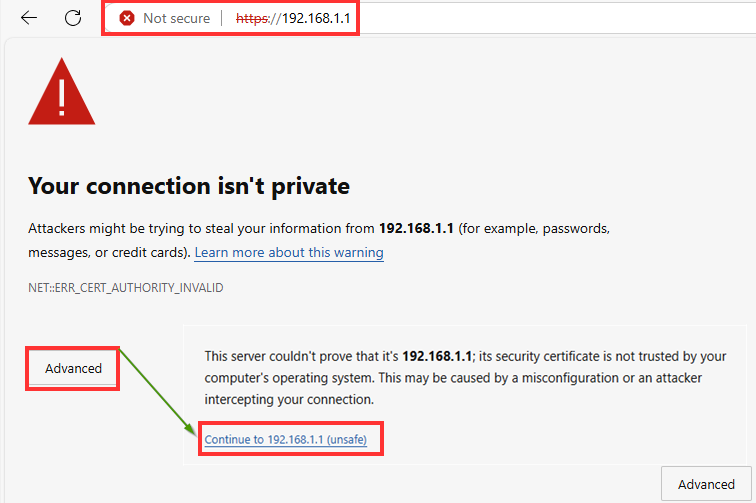This screenshot has height=503, width=756.
Task: Go back using the browser back arrow
Action: pos(28,18)
